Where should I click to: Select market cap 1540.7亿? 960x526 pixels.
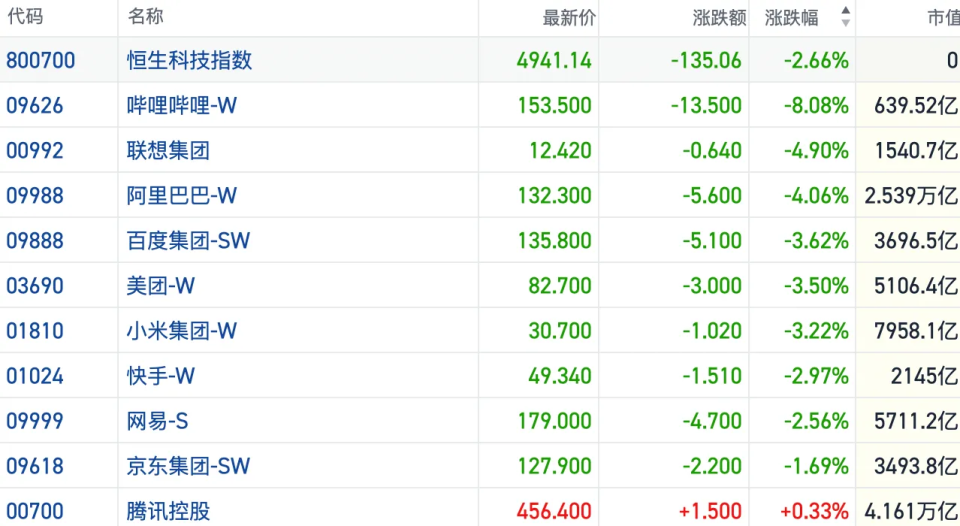click(916, 151)
